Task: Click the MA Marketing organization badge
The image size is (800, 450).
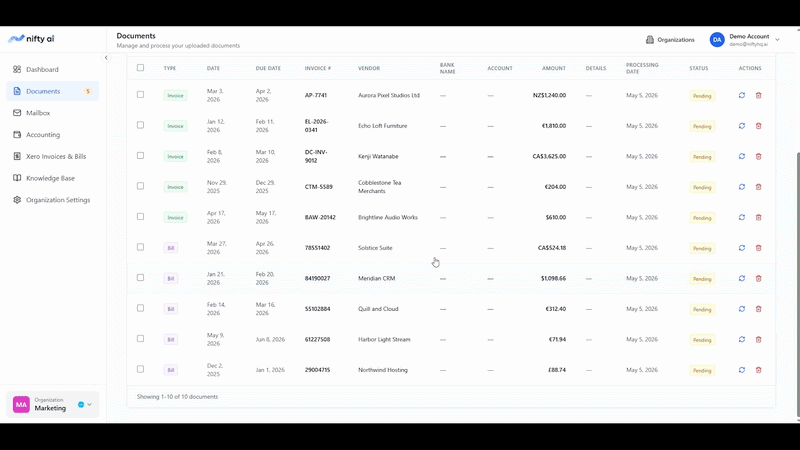Action: tap(21, 405)
